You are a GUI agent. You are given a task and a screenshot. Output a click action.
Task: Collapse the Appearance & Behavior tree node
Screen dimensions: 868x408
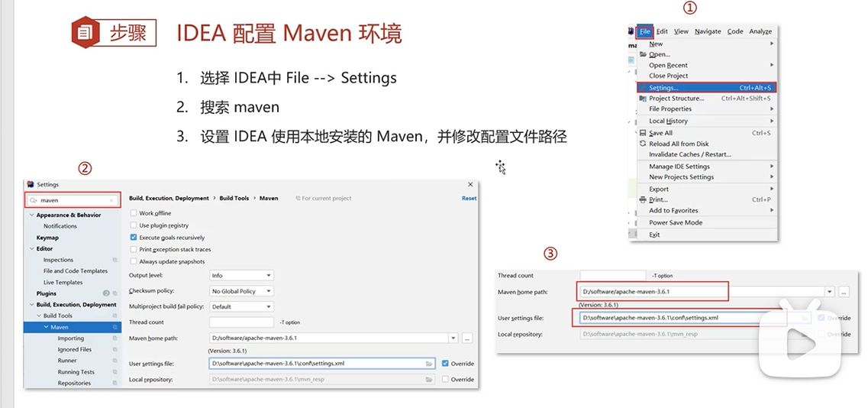click(x=32, y=215)
